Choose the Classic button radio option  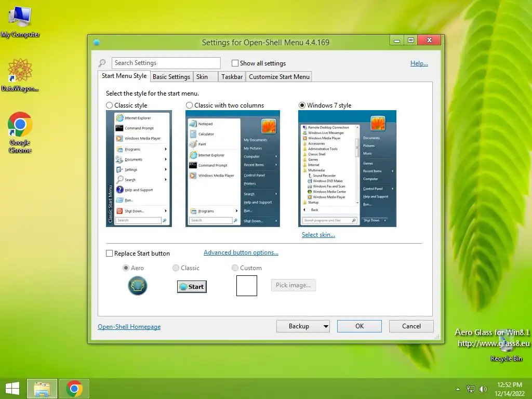pyautogui.click(x=176, y=268)
